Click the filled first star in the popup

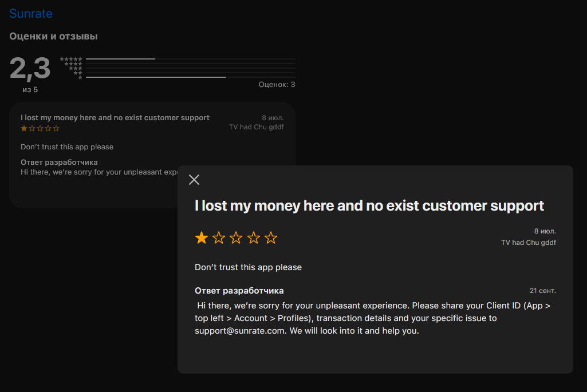point(202,237)
